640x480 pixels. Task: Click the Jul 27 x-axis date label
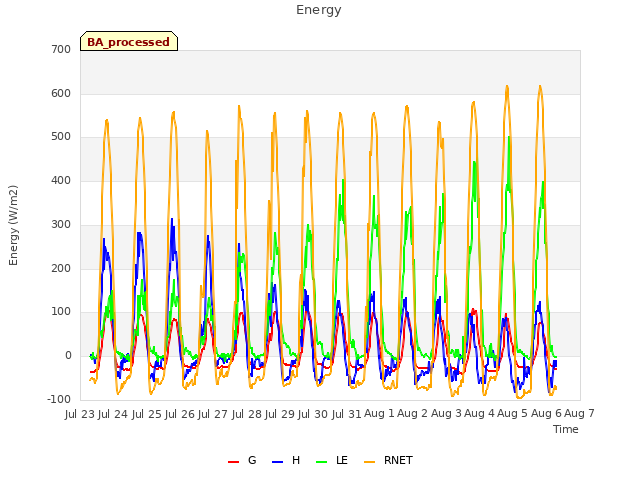tap(213, 414)
